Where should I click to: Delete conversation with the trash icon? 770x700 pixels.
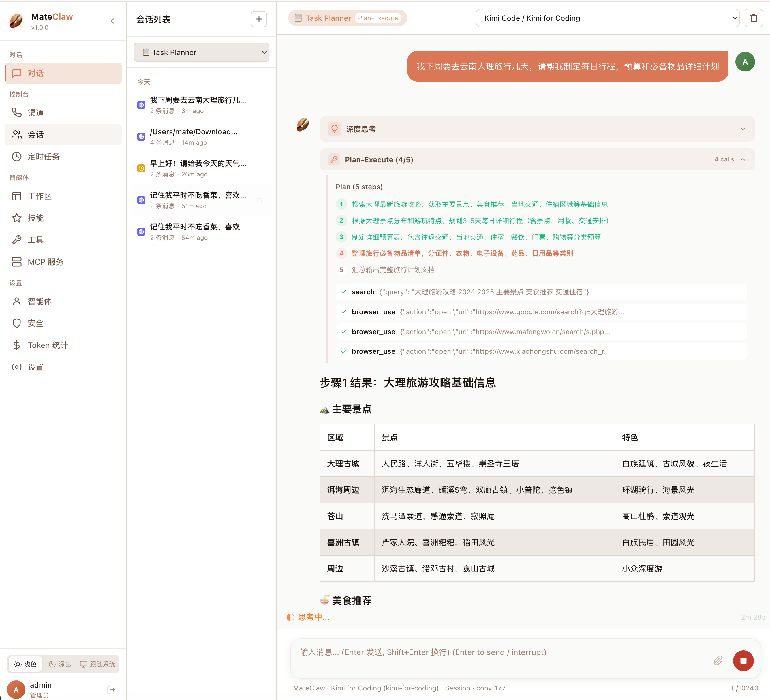click(x=753, y=18)
